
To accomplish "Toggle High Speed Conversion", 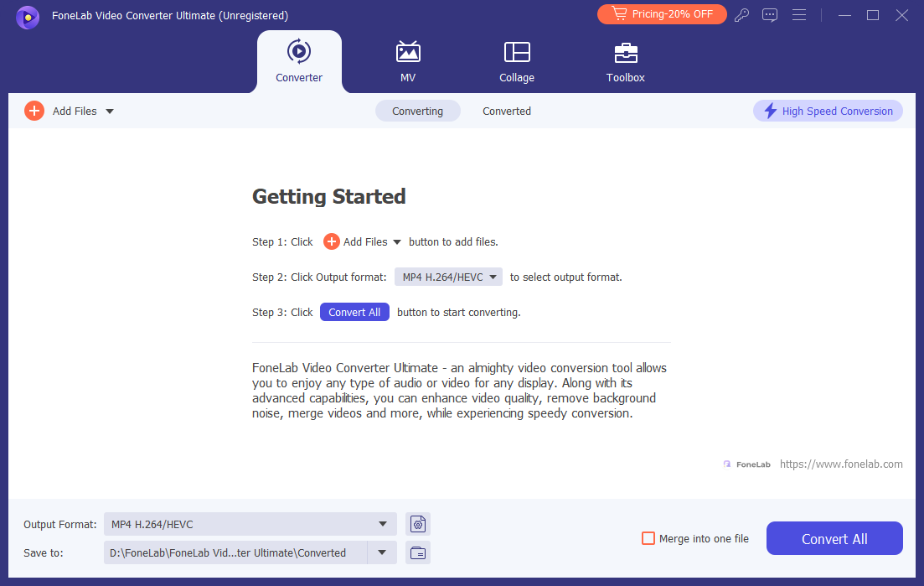I will point(827,110).
